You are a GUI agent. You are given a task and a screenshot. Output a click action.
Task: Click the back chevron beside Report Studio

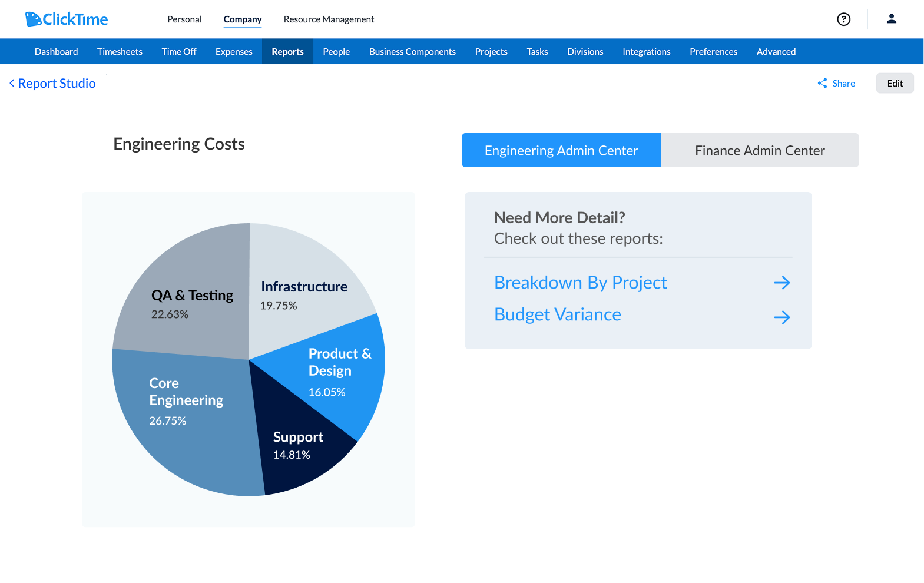coord(12,84)
